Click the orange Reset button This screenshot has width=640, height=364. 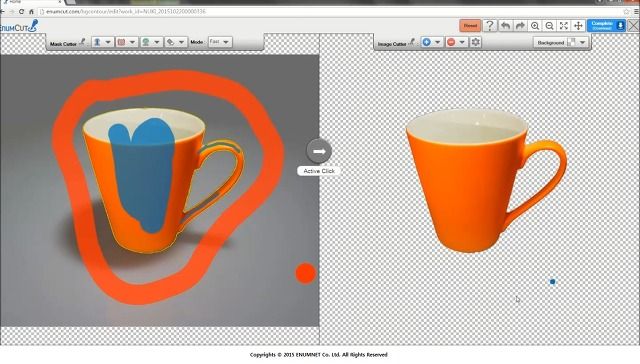click(x=470, y=26)
